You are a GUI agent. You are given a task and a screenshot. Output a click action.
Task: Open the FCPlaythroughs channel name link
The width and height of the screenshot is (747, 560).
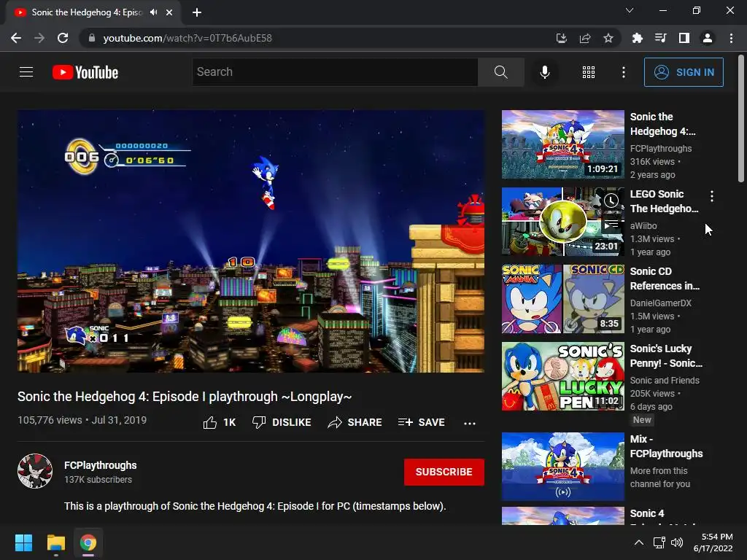[x=100, y=465]
